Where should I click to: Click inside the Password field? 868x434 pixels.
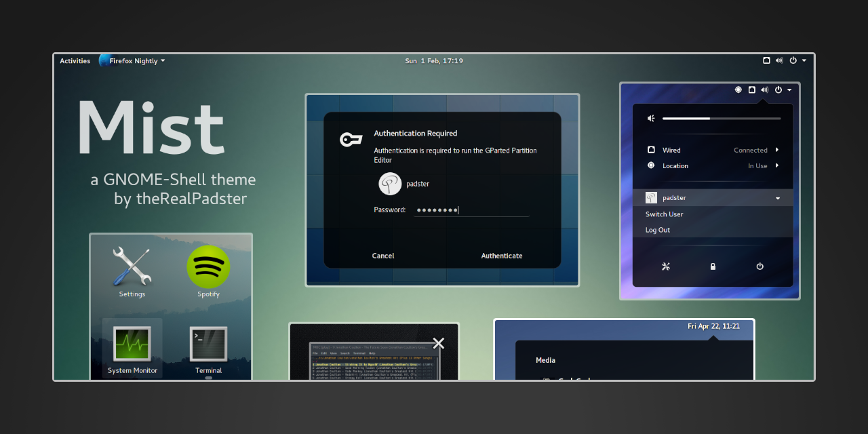pyautogui.click(x=471, y=210)
